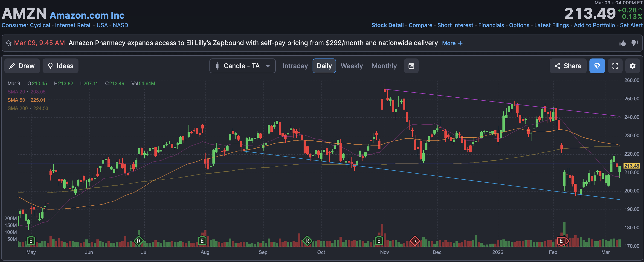Open the Ideas panel button
Screen dimensions: 644x262
click(60, 66)
